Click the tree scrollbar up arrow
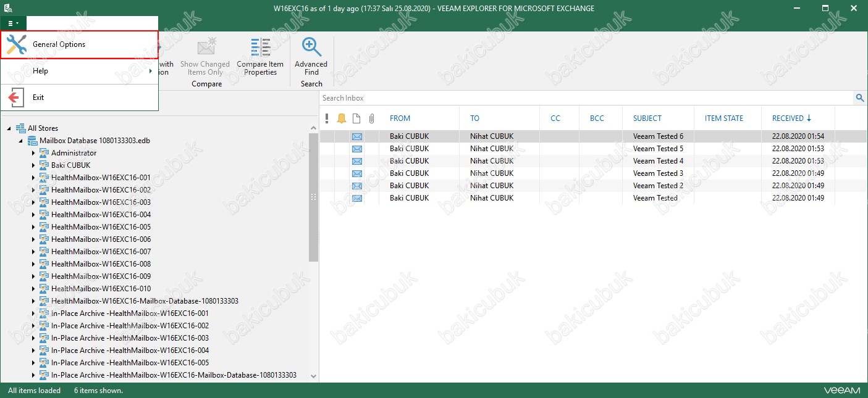The image size is (868, 398). pyautogui.click(x=313, y=128)
